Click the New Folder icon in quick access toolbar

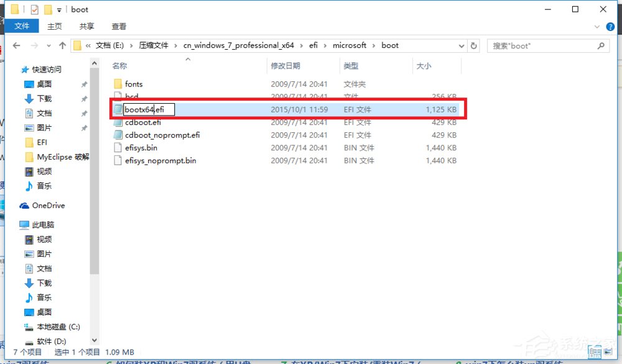tap(47, 9)
